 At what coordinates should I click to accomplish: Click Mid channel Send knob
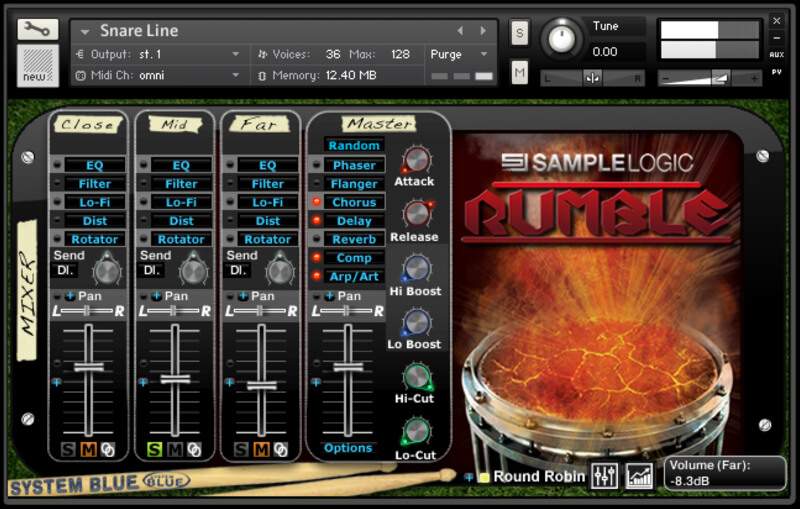193,271
